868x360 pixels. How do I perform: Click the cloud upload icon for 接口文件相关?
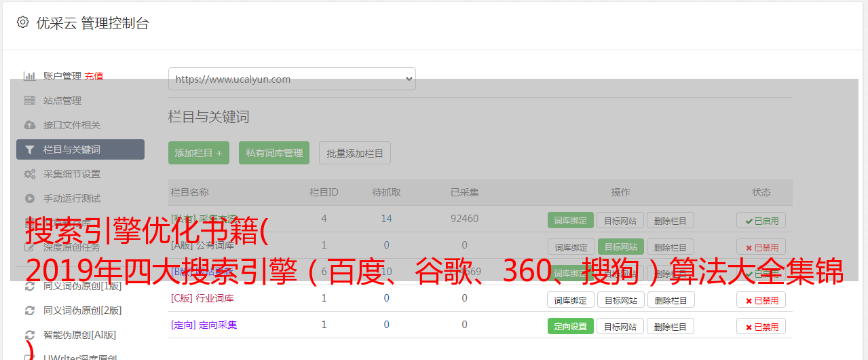pos(30,125)
